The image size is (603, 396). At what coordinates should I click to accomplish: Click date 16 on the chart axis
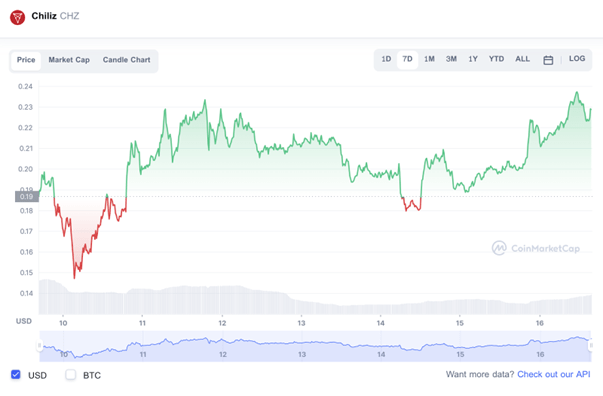click(x=539, y=323)
